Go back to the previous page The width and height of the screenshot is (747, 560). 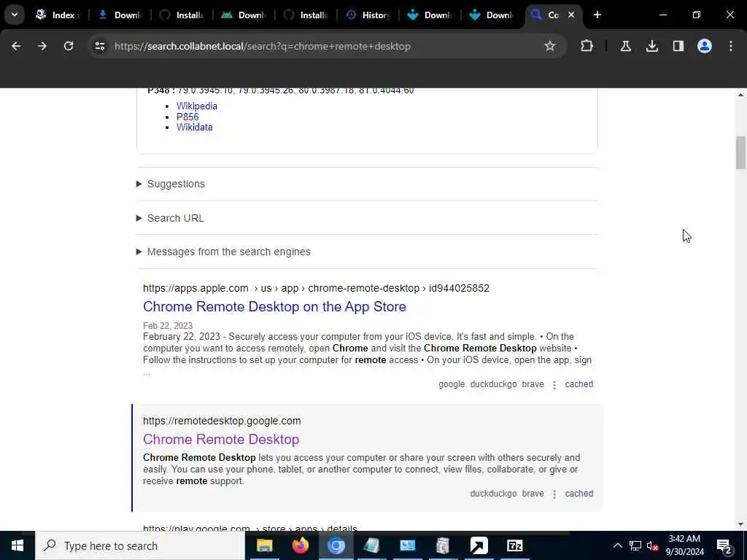16,46
